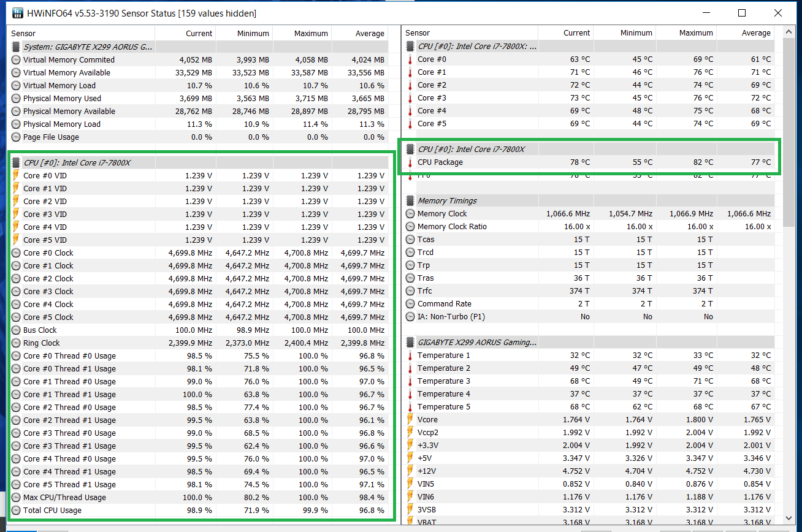Click the HWiNFO64 app icon in title bar
Image resolution: width=802 pixels, height=532 pixels.
(x=18, y=13)
